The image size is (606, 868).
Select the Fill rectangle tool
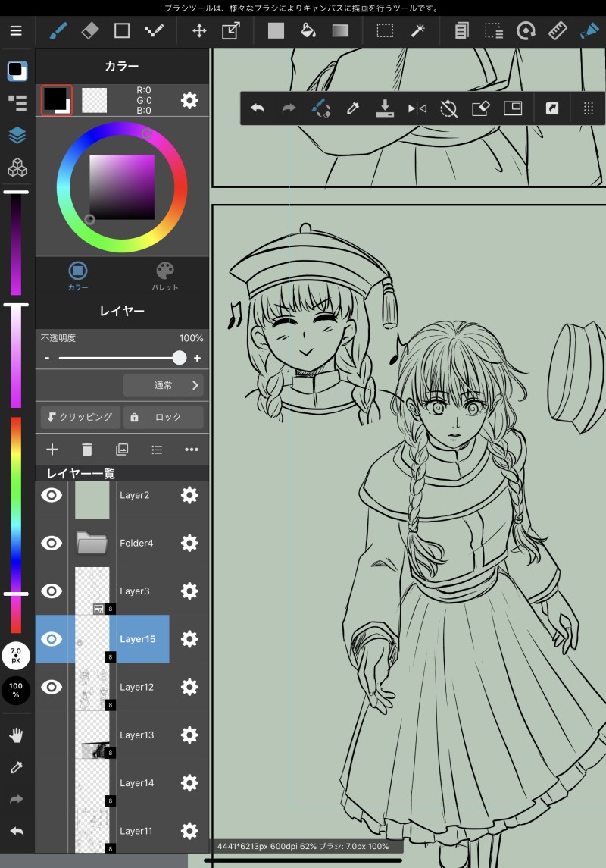[x=276, y=30]
